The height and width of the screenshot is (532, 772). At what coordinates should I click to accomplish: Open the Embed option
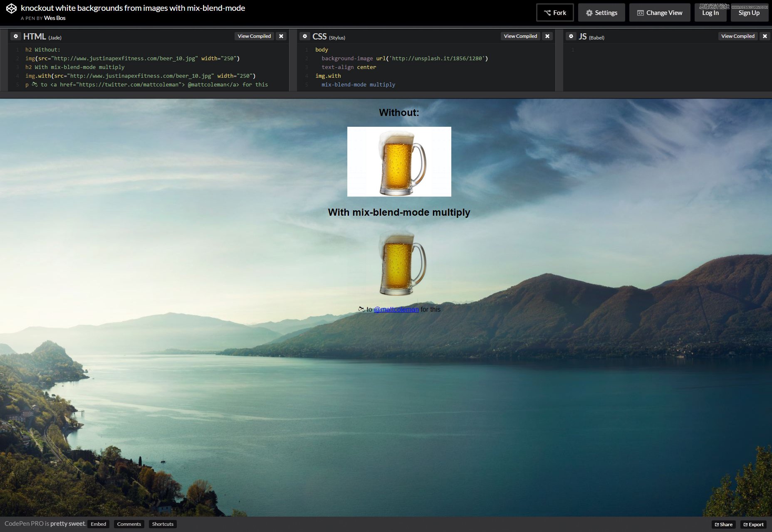[99, 524]
